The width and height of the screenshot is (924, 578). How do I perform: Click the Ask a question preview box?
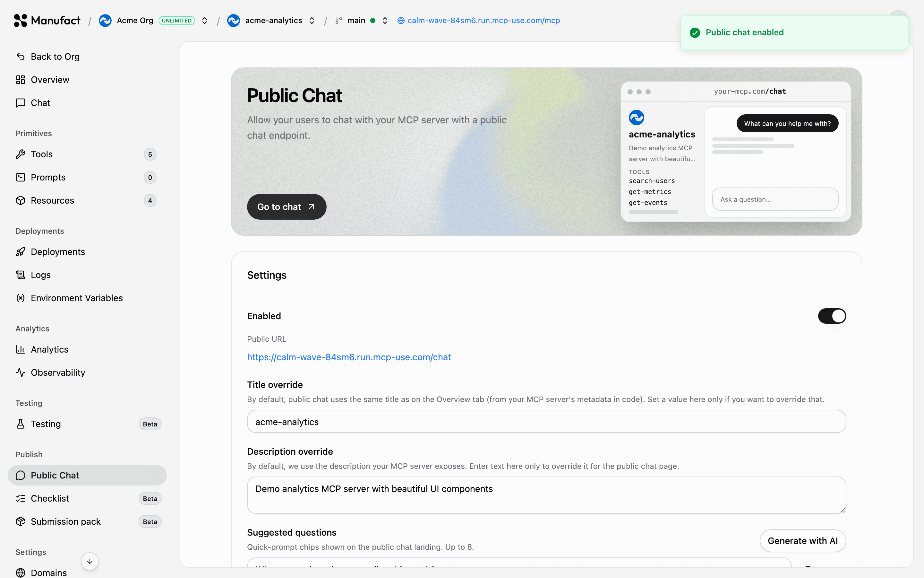click(x=775, y=199)
